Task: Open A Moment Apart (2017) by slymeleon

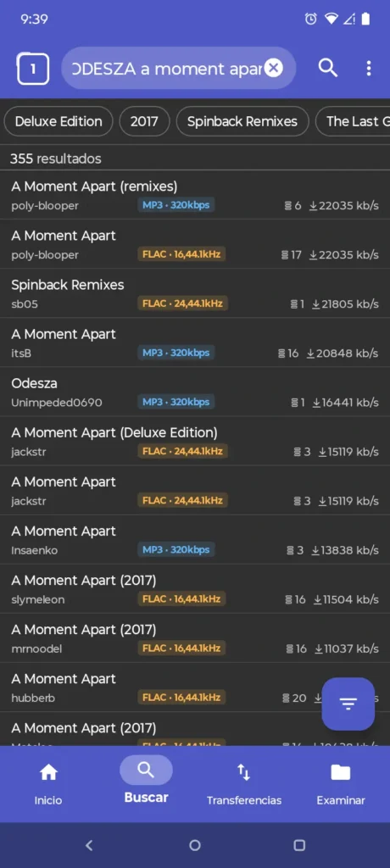Action: (195, 589)
